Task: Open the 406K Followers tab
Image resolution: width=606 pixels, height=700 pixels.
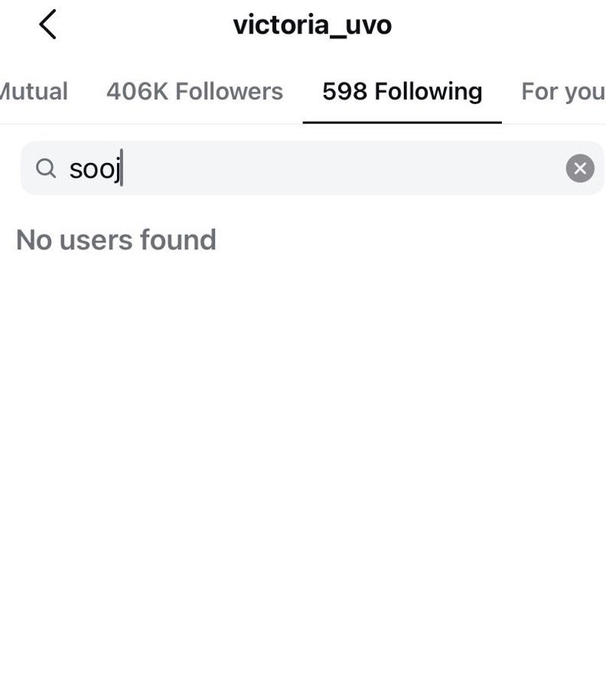Action: 194,92
